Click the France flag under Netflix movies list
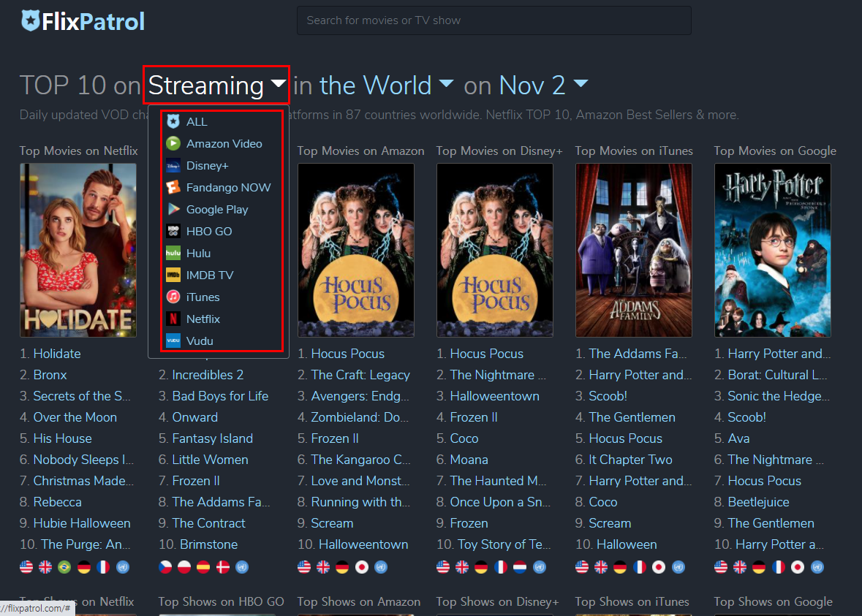 (103, 567)
